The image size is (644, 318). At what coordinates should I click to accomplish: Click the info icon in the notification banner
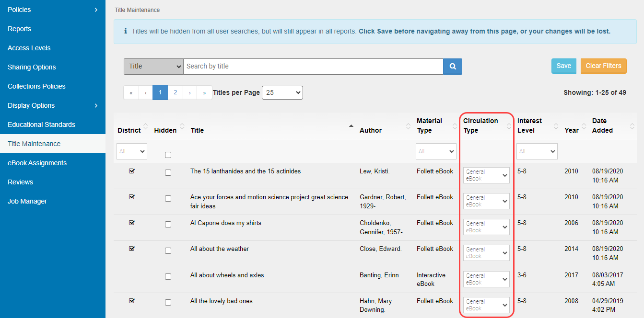pos(126,31)
